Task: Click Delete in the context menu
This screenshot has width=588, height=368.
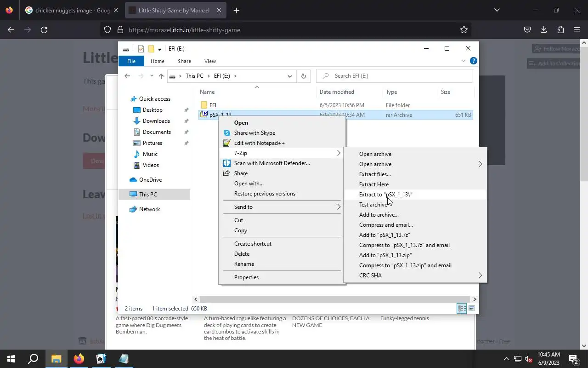Action: (x=282, y=254)
